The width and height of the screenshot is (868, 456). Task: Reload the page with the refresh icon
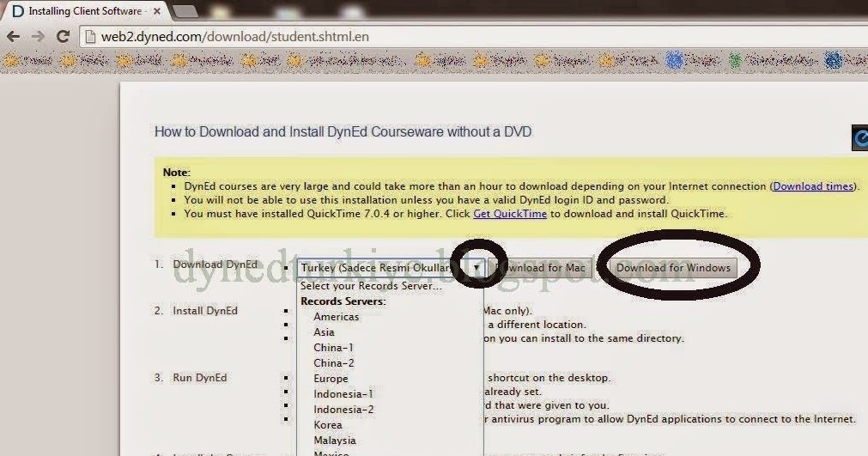tap(64, 37)
